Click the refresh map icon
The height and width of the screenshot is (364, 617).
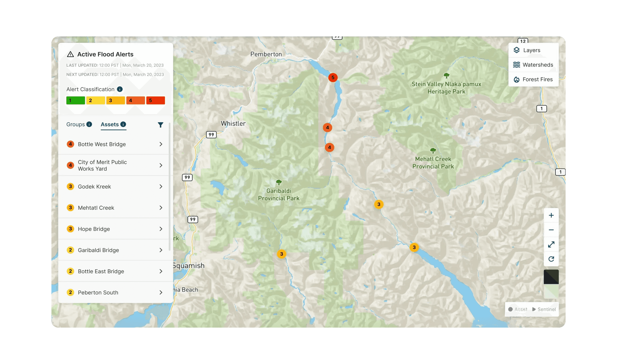551,259
